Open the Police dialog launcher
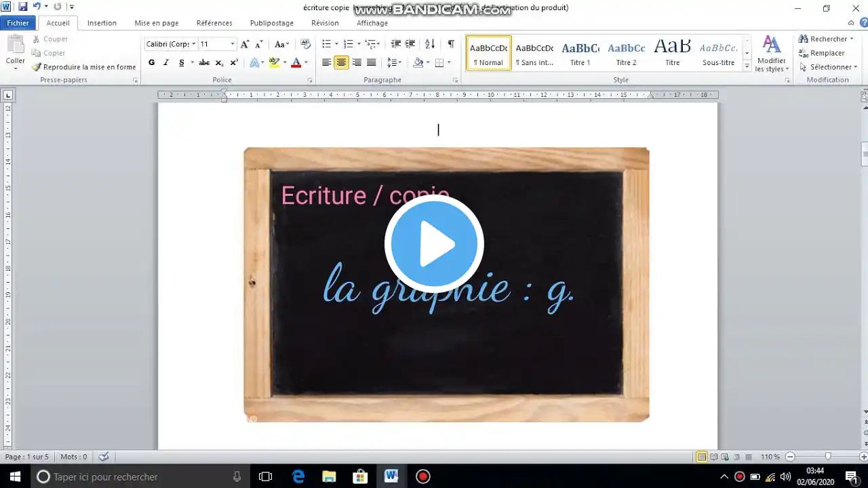Image resolution: width=868 pixels, height=488 pixels. (310, 81)
